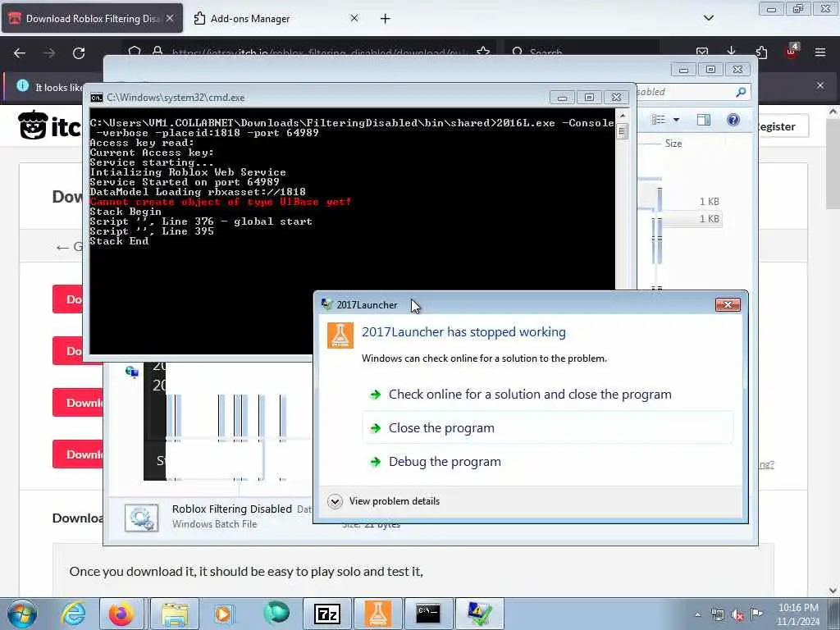This screenshot has height=630, width=840.
Task: Close the Add-ons Manager tab
Action: [x=354, y=18]
